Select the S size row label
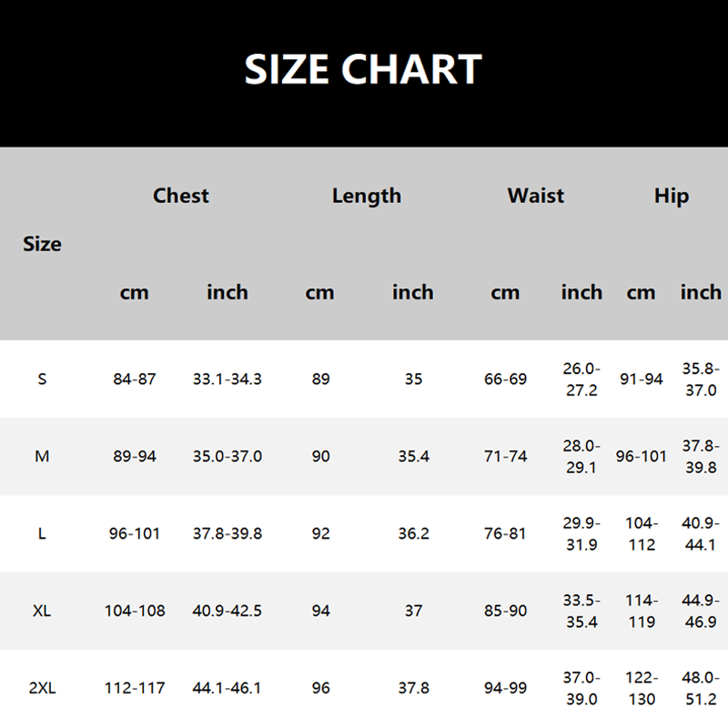This screenshot has width=728, height=728. 42,379
